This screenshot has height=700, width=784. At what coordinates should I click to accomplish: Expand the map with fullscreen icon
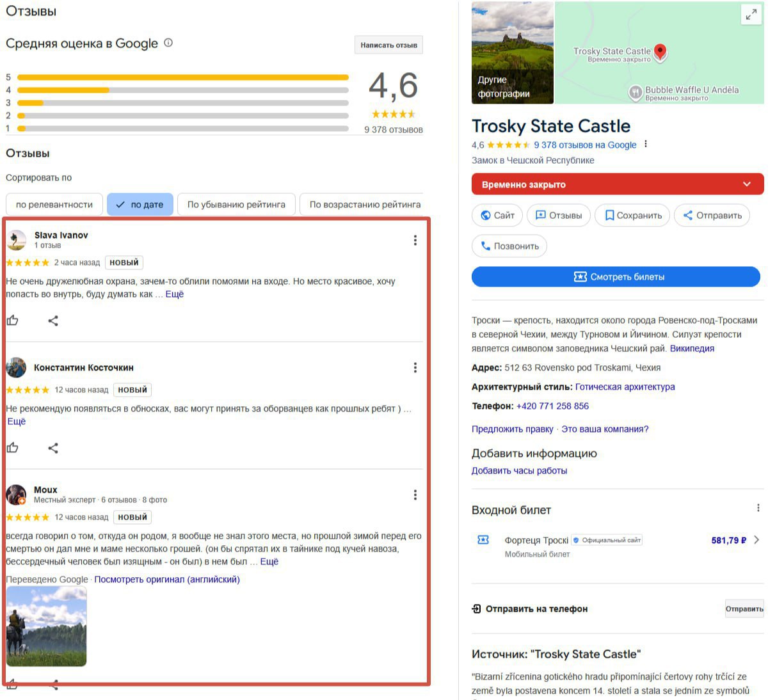[x=751, y=14]
